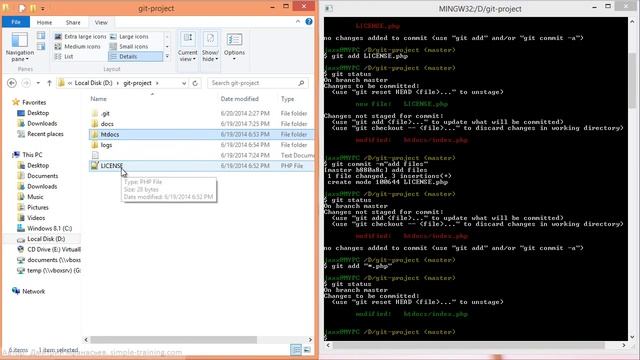Image resolution: width=640 pixels, height=360 pixels.
Task: Toggle the Preview pane icon
Action: (x=41, y=36)
